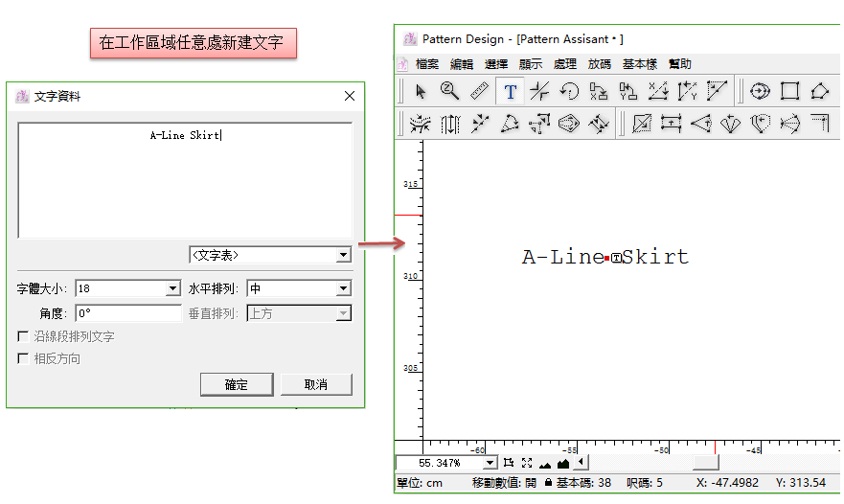The image size is (844, 504).
Task: Click the pentagon polygon tool icon
Action: tap(819, 91)
